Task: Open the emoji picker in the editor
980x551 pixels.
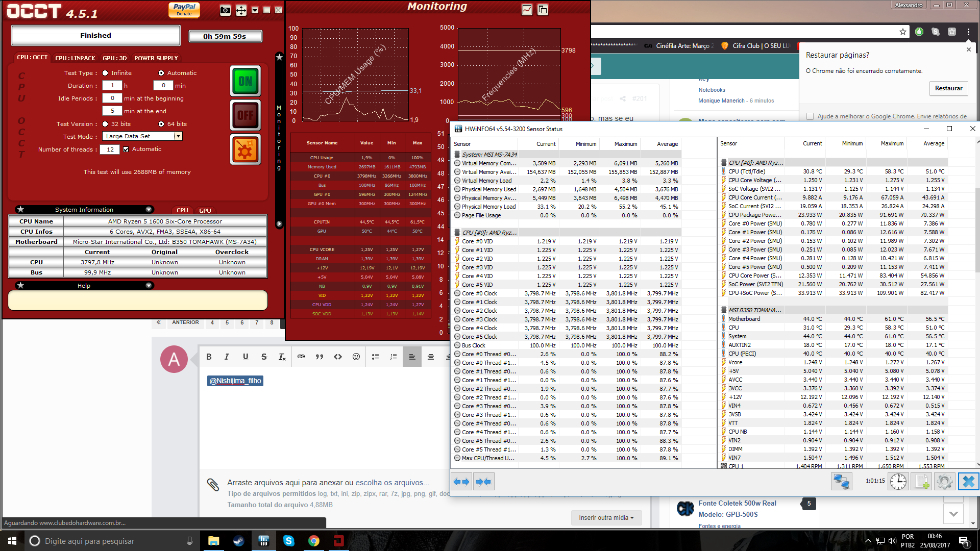Action: [x=356, y=357]
